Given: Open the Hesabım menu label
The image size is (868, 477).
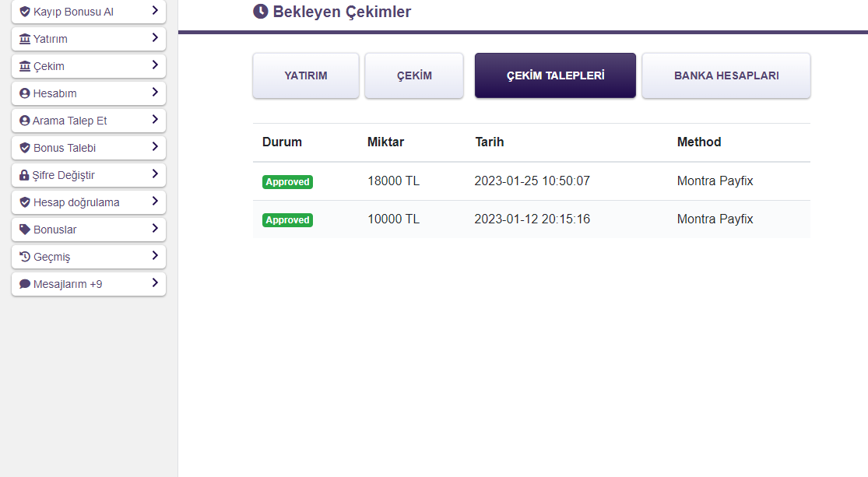Looking at the screenshot, I should click(x=54, y=93).
